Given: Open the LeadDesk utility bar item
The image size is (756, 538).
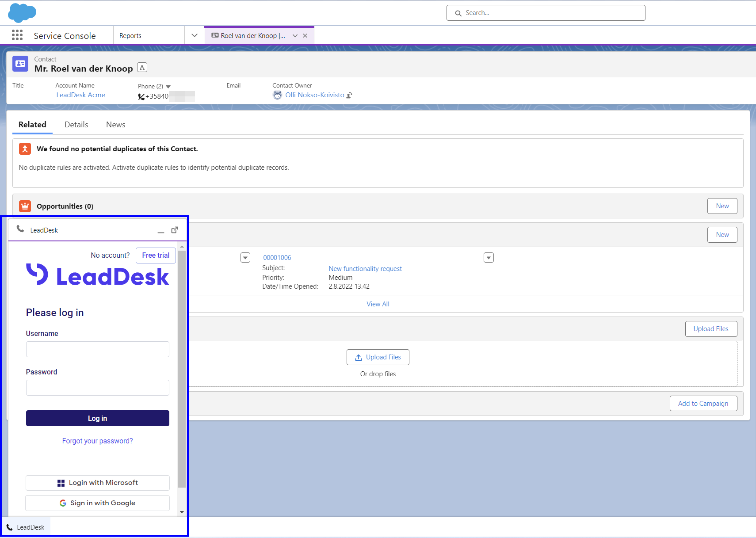Looking at the screenshot, I should tap(26, 527).
